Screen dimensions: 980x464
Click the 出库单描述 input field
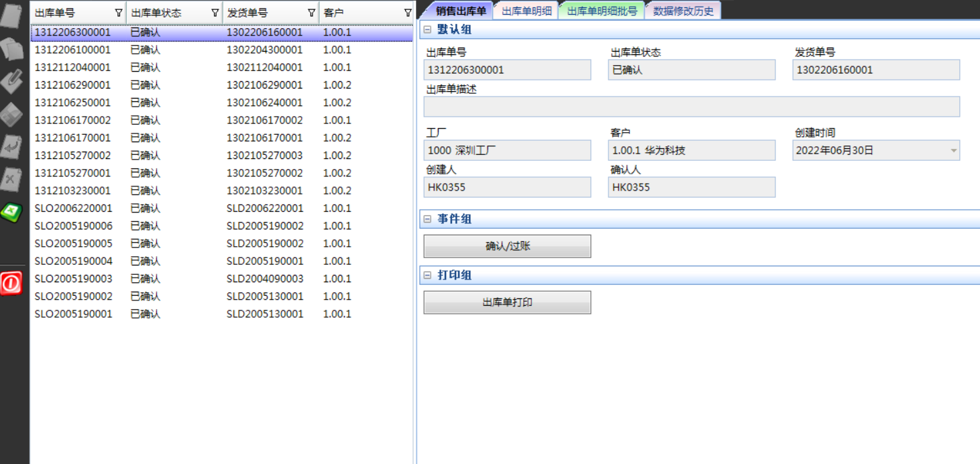pyautogui.click(x=692, y=107)
